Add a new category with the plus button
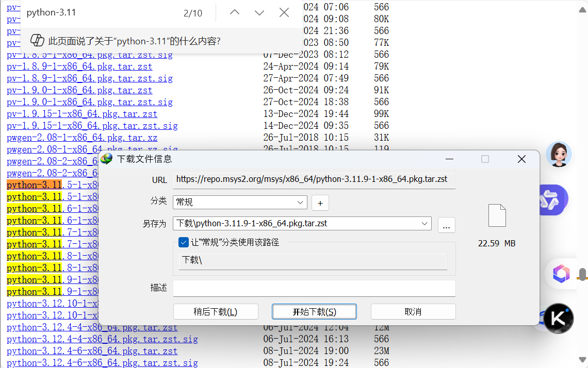This screenshot has height=368, width=588. click(x=320, y=203)
